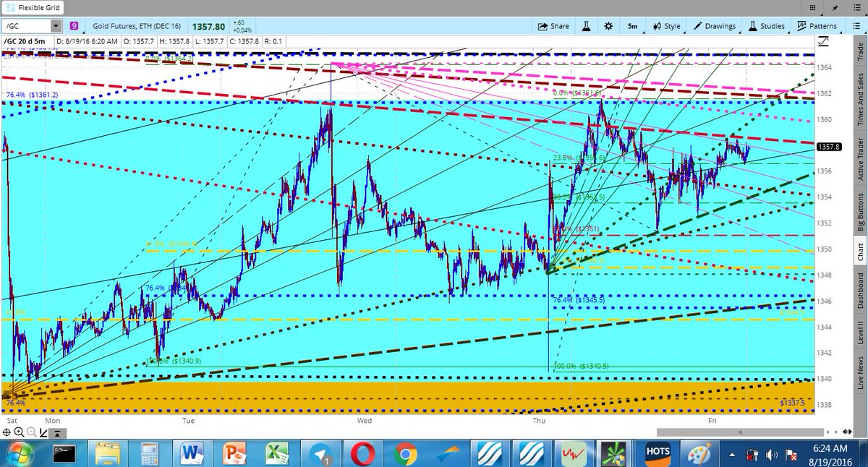Switch to the Active Trader tab

(860, 158)
